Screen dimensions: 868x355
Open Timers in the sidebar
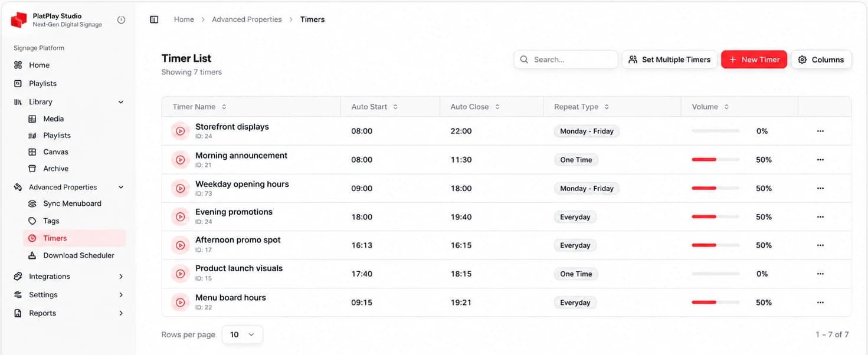pyautogui.click(x=74, y=238)
